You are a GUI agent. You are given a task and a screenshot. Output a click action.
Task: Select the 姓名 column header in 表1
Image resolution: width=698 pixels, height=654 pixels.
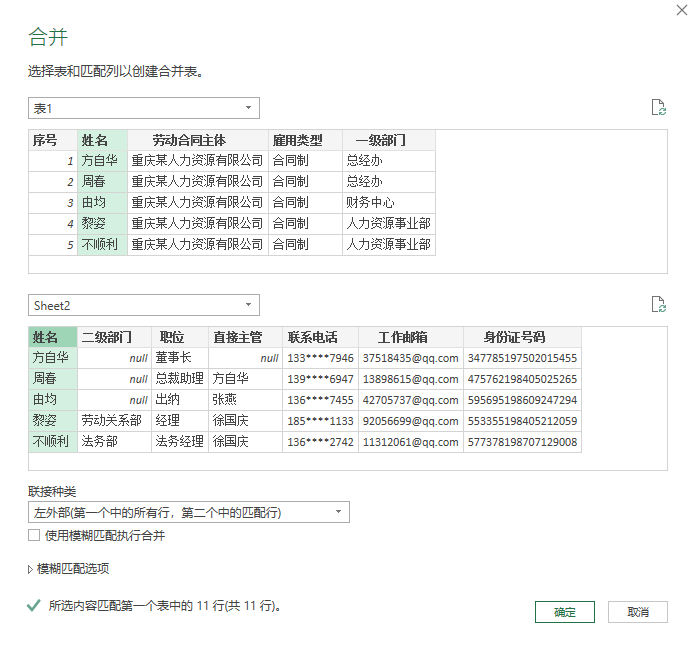pyautogui.click(x=102, y=140)
